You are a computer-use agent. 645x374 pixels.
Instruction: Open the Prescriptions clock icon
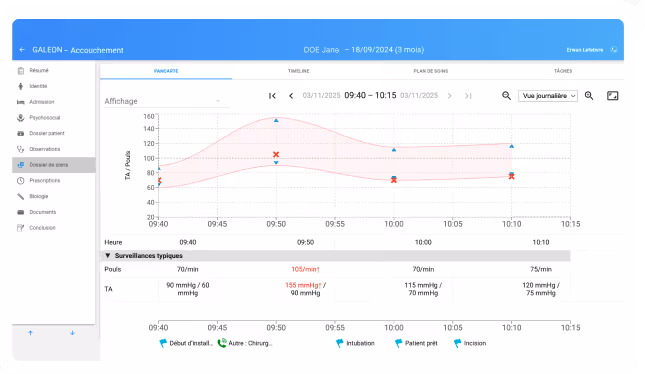21,181
